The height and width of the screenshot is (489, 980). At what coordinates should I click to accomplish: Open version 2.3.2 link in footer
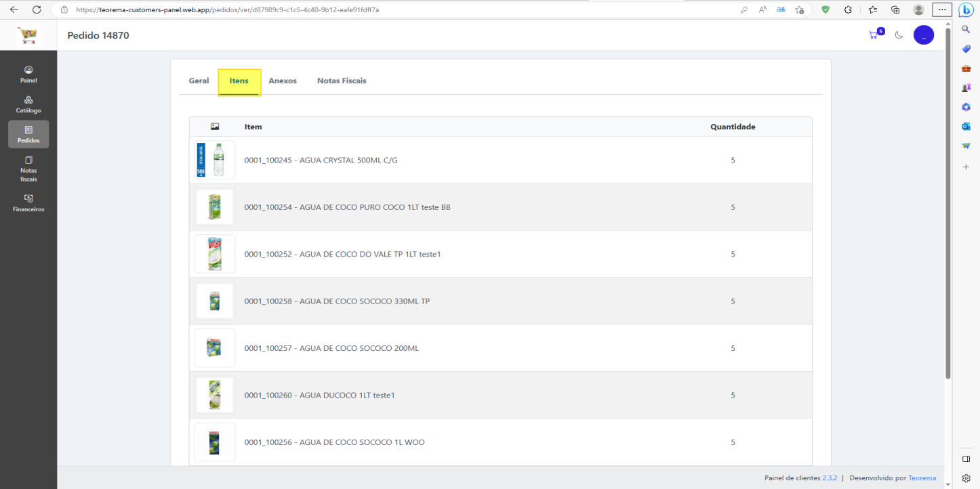pyautogui.click(x=830, y=477)
